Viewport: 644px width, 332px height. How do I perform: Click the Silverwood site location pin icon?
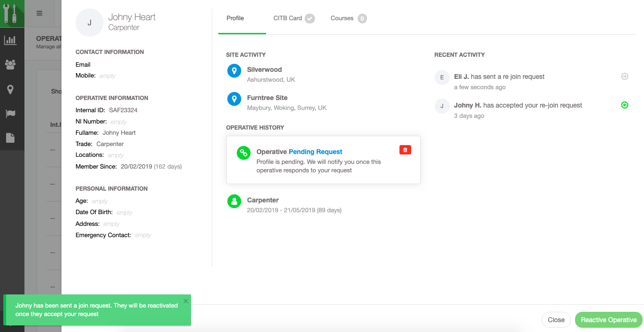(x=234, y=71)
